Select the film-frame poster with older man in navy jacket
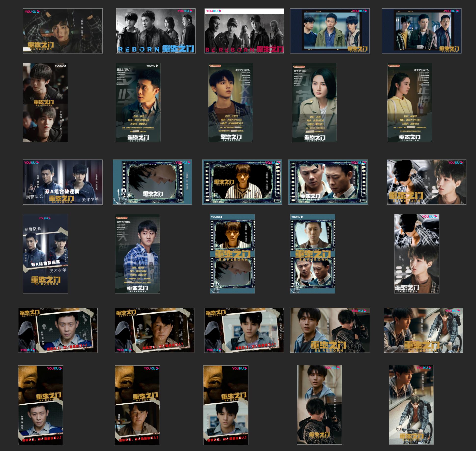476x451 pixels. point(422,31)
